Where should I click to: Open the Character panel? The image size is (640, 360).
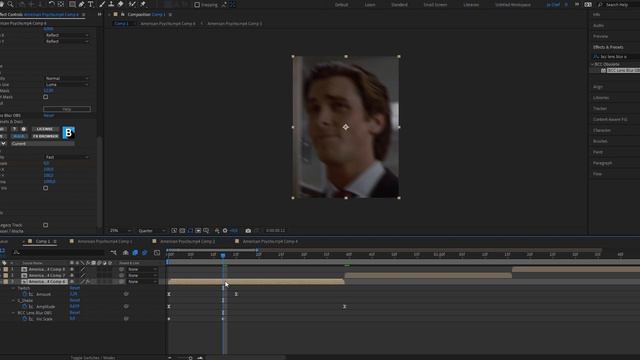[602, 130]
